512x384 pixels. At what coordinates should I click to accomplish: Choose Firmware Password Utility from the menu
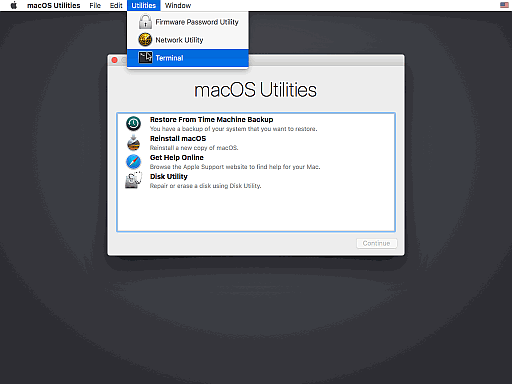tap(188, 22)
